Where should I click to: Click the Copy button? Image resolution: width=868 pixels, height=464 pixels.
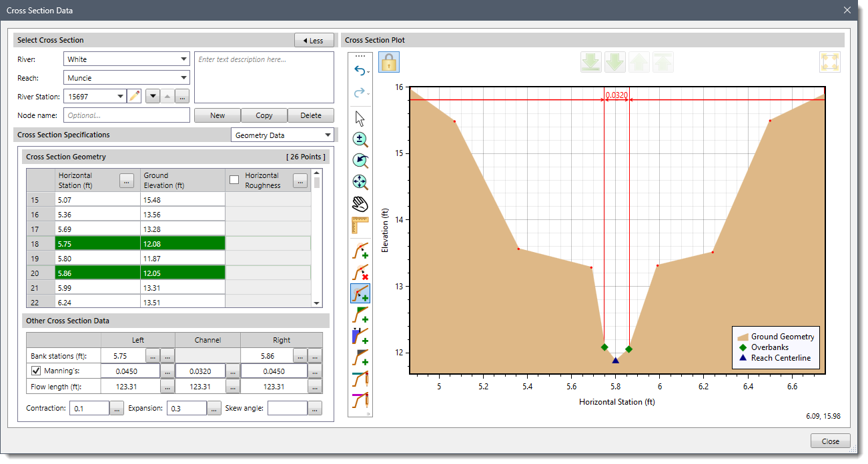coord(264,115)
